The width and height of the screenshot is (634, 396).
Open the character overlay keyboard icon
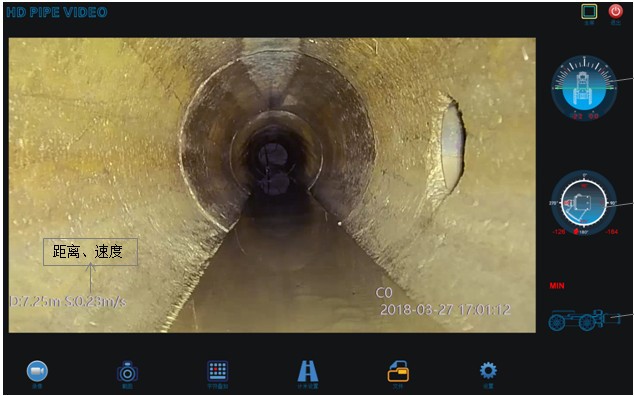point(218,371)
